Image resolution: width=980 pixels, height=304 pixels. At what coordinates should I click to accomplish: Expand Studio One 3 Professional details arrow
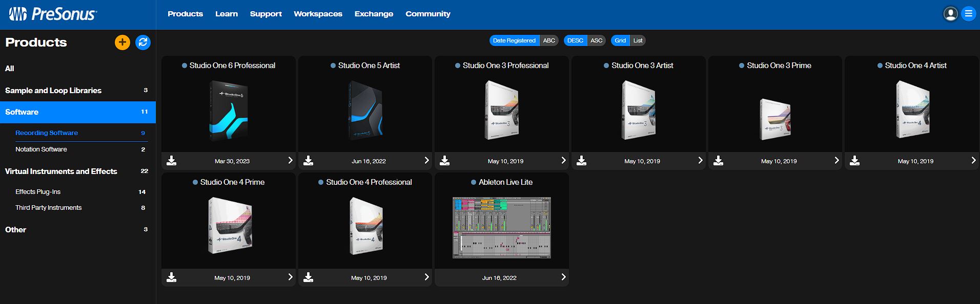point(563,160)
